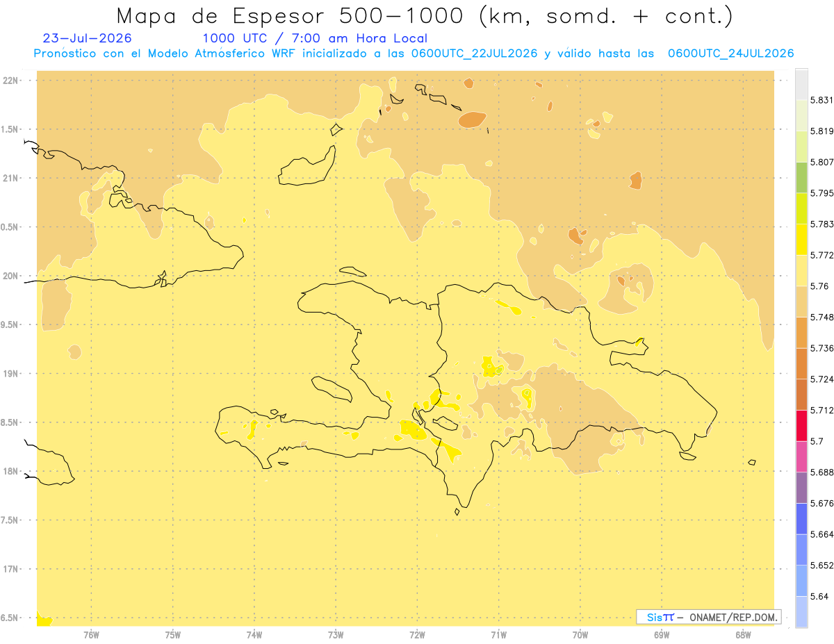Viewport: 834px width, 644px height.
Task: Click the '1000 UTC / 7:00 am Hora Local' text
Action: click(x=315, y=39)
